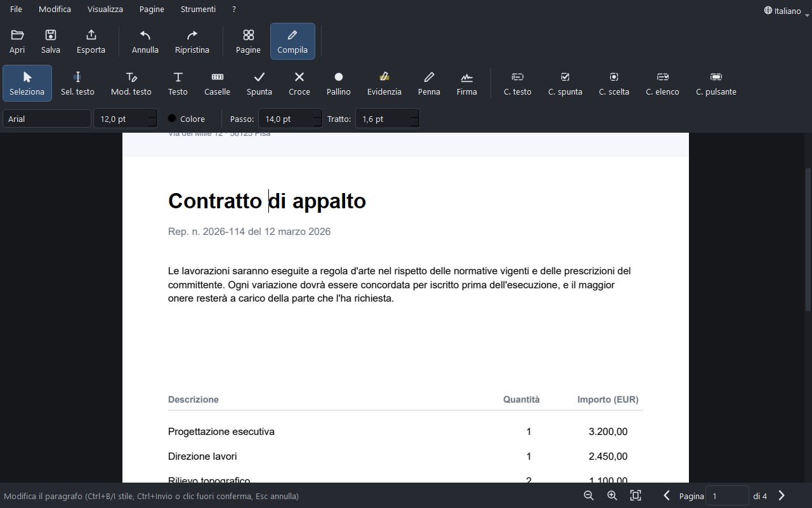
Task: Select the Caselle tool
Action: 217,83
